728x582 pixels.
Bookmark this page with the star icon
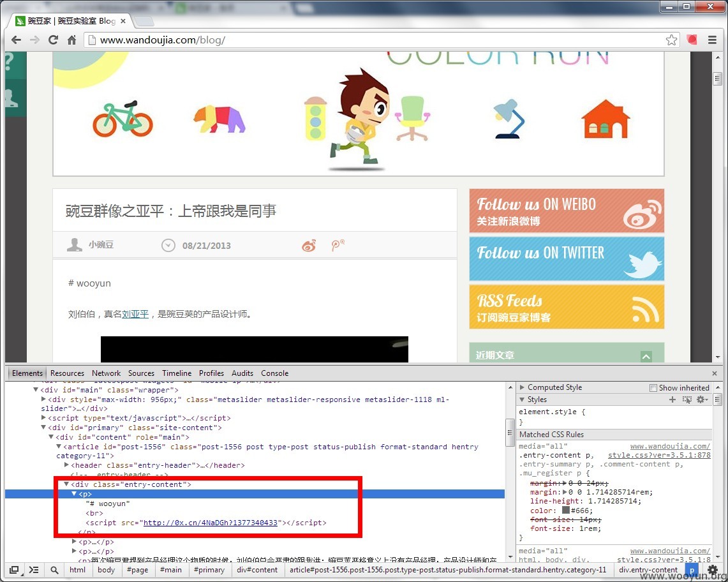[671, 40]
